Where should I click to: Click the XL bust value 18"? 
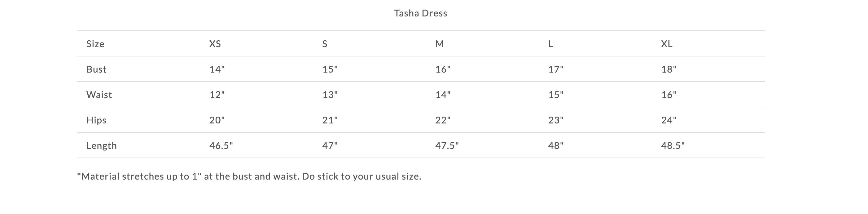669,69
